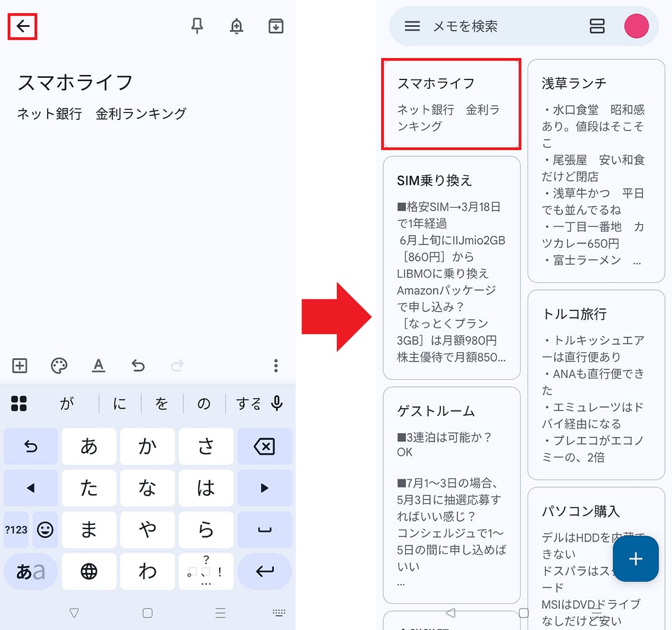Select the が suggestion on the keyboard
The width and height of the screenshot is (672, 630).
(67, 403)
